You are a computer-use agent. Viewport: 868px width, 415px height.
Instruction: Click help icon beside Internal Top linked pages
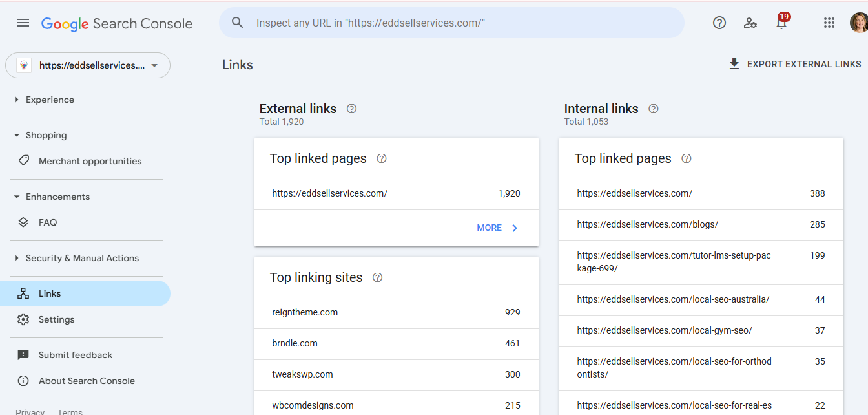point(687,158)
